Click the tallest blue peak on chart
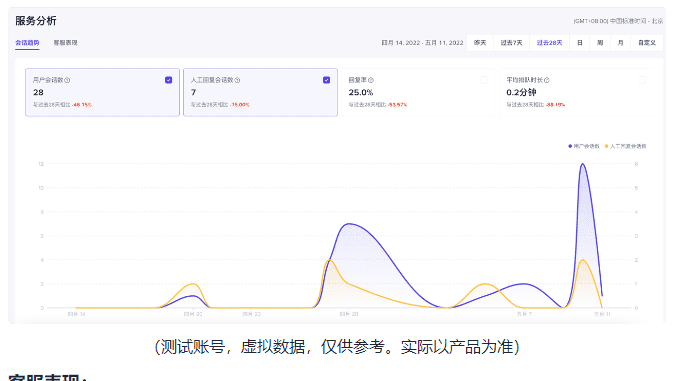The image size is (678, 381). (582, 164)
